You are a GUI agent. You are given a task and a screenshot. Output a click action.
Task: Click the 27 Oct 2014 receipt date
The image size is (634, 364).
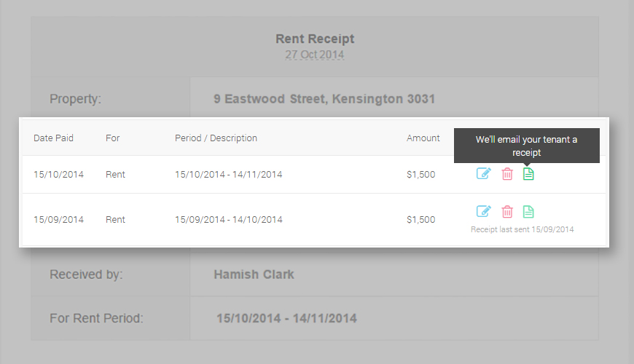coord(315,55)
